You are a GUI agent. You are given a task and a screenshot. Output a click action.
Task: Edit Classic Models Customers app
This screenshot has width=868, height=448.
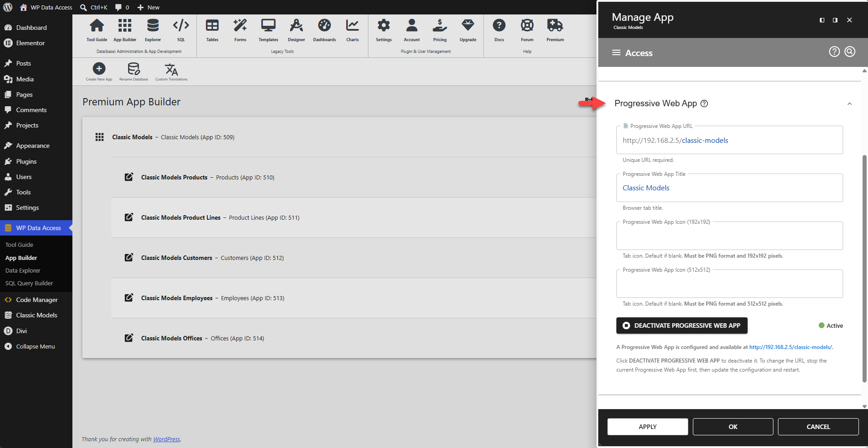(129, 257)
